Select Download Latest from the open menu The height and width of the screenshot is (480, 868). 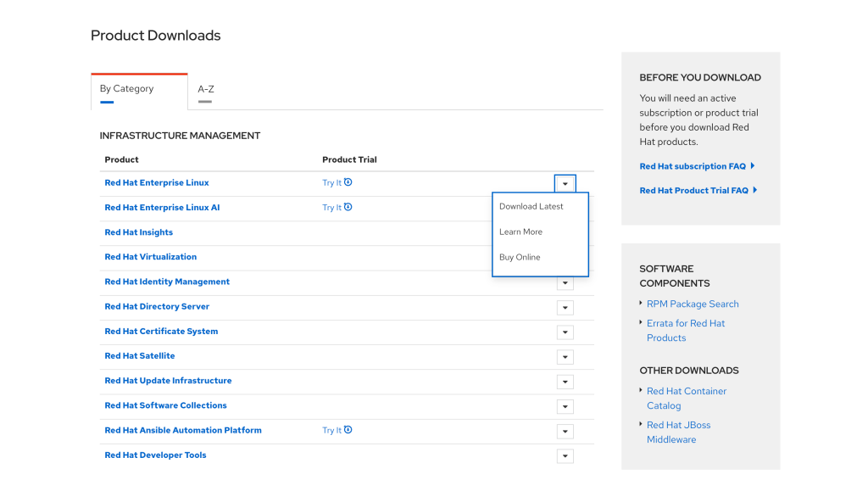531,206
